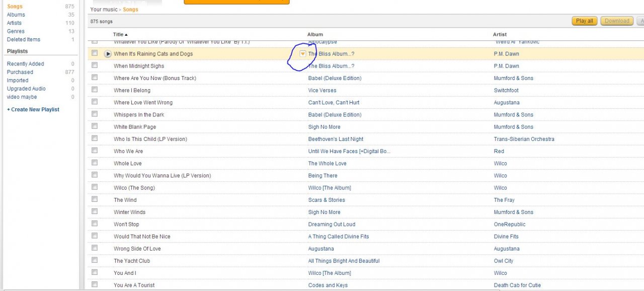Tick the You And I checkbox

95,272
